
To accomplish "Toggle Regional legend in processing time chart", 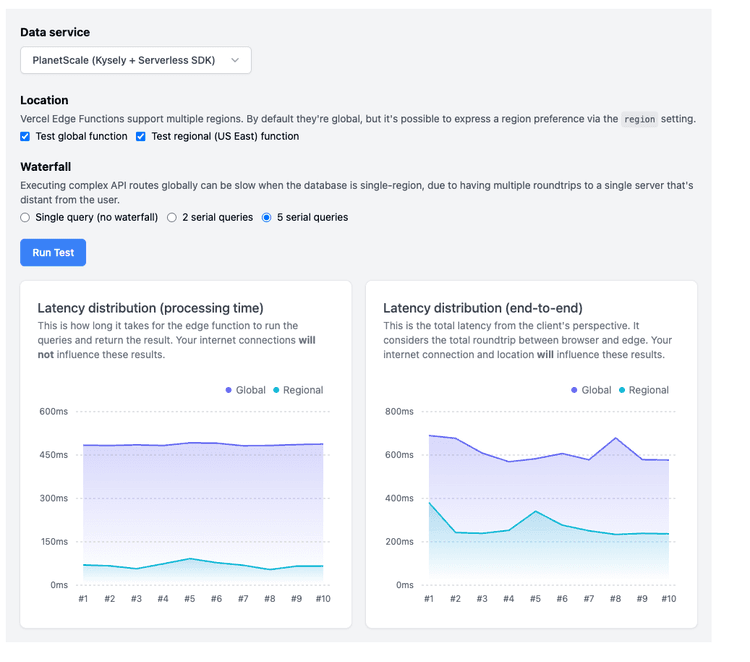I will 298,390.
